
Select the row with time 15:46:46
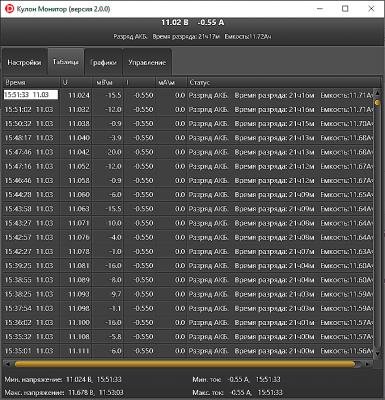pos(188,181)
